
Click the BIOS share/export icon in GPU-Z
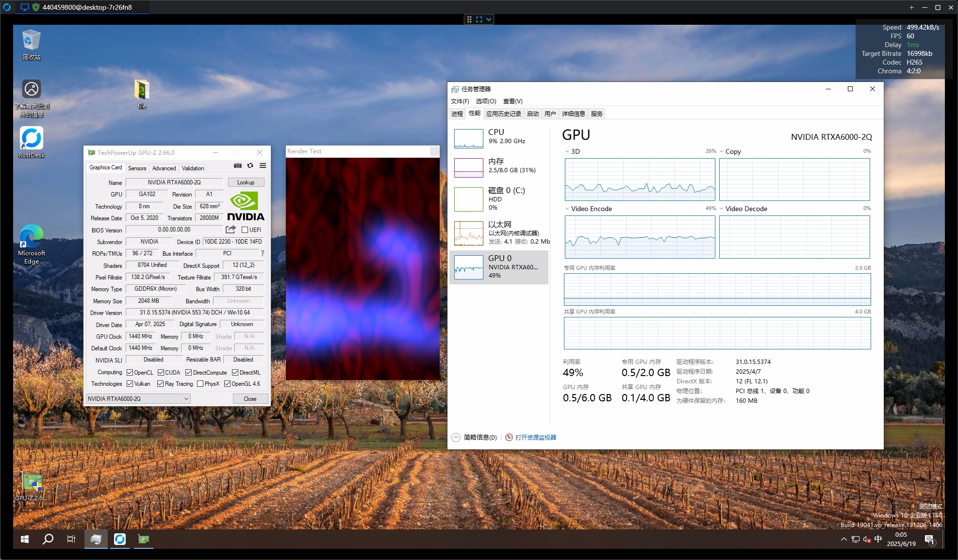(x=231, y=230)
